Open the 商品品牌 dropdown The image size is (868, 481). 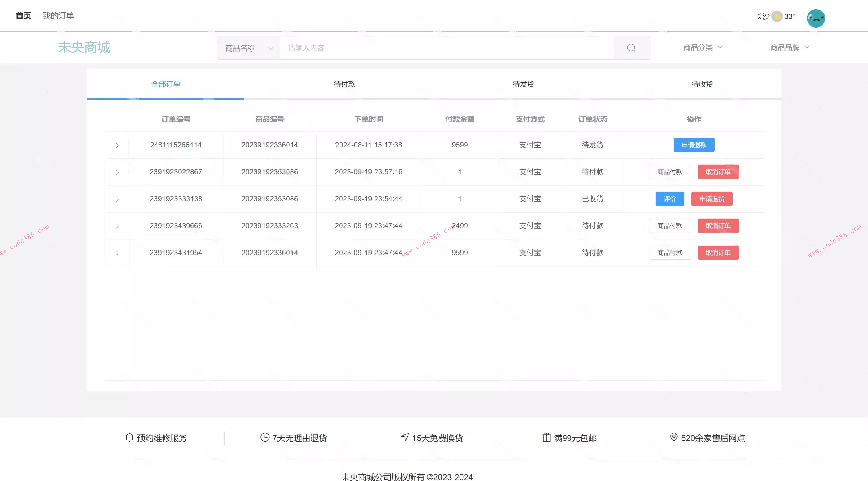coord(789,47)
